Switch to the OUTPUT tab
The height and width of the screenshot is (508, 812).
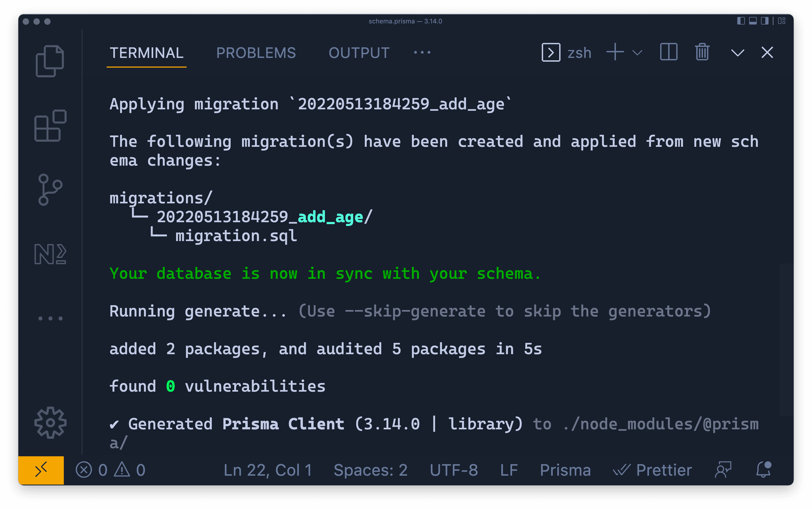coord(359,53)
